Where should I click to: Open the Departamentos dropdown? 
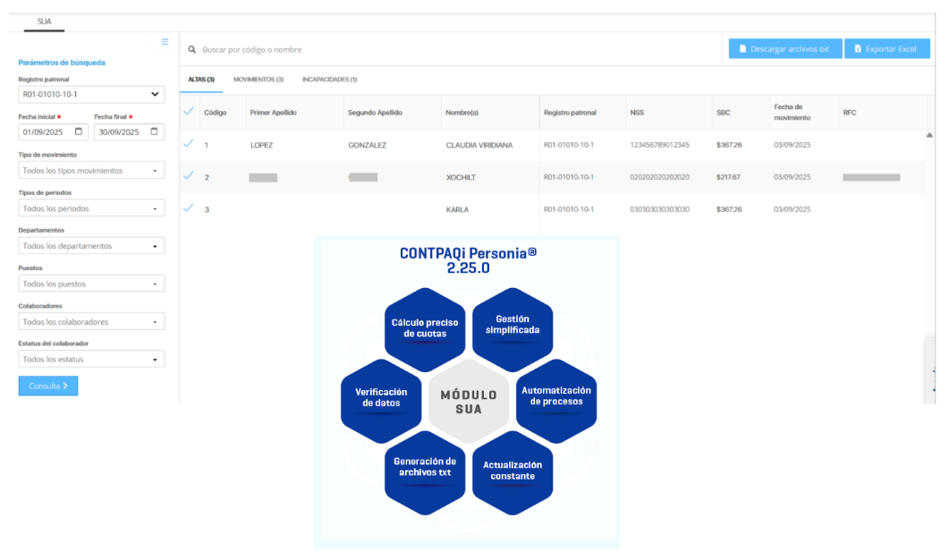91,246
